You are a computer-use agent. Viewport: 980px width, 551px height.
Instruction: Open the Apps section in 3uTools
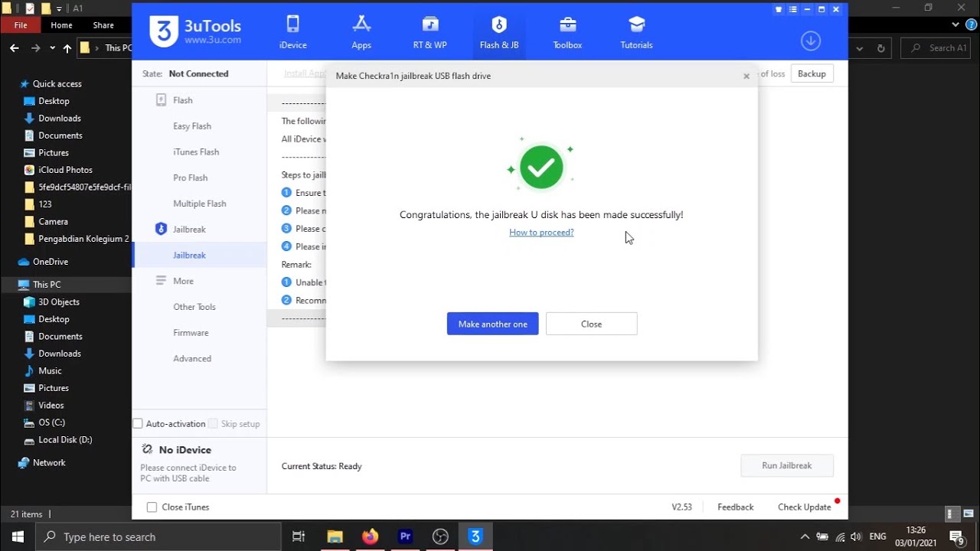click(361, 32)
